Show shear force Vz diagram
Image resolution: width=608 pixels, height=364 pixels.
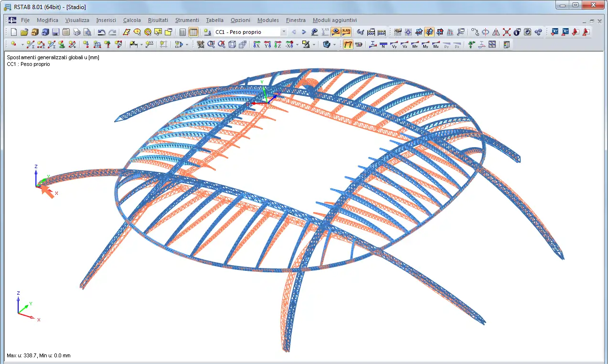(x=405, y=45)
